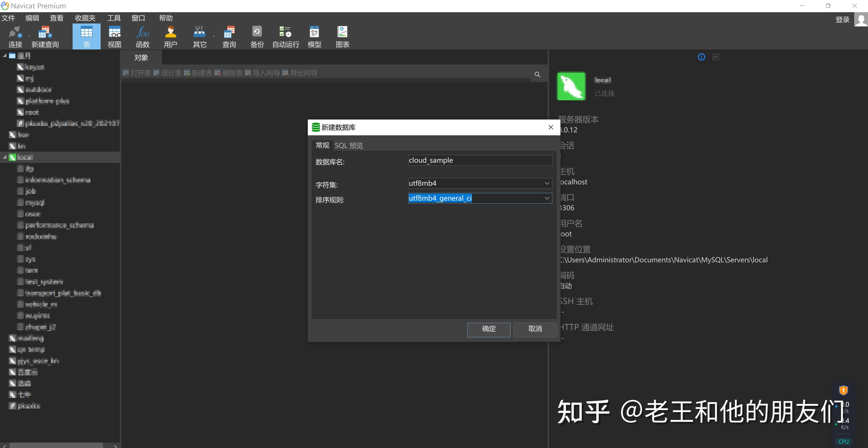This screenshot has width=868, height=448.
Task: Open the 工具 menu
Action: click(114, 18)
